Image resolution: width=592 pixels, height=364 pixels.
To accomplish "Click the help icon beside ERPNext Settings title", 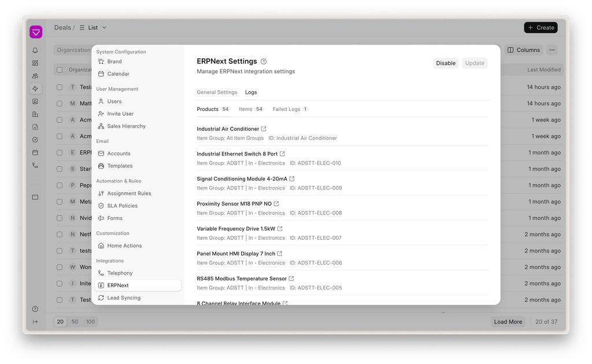I will click(x=264, y=61).
